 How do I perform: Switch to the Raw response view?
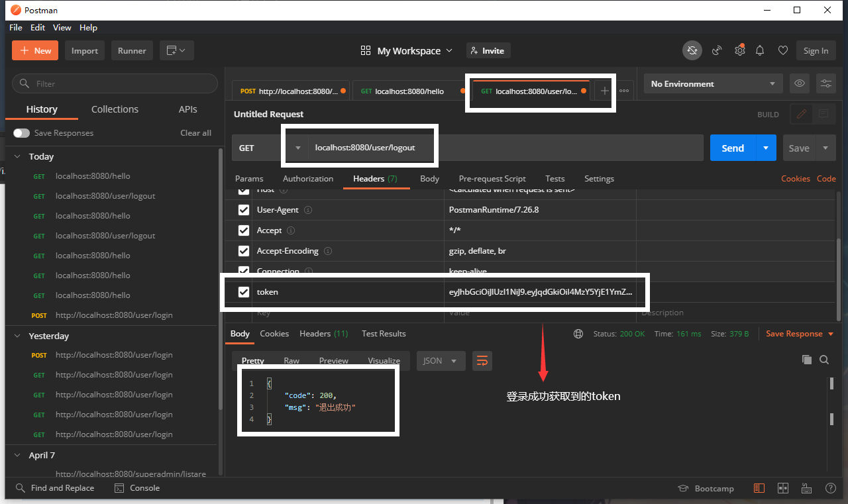tap(291, 361)
